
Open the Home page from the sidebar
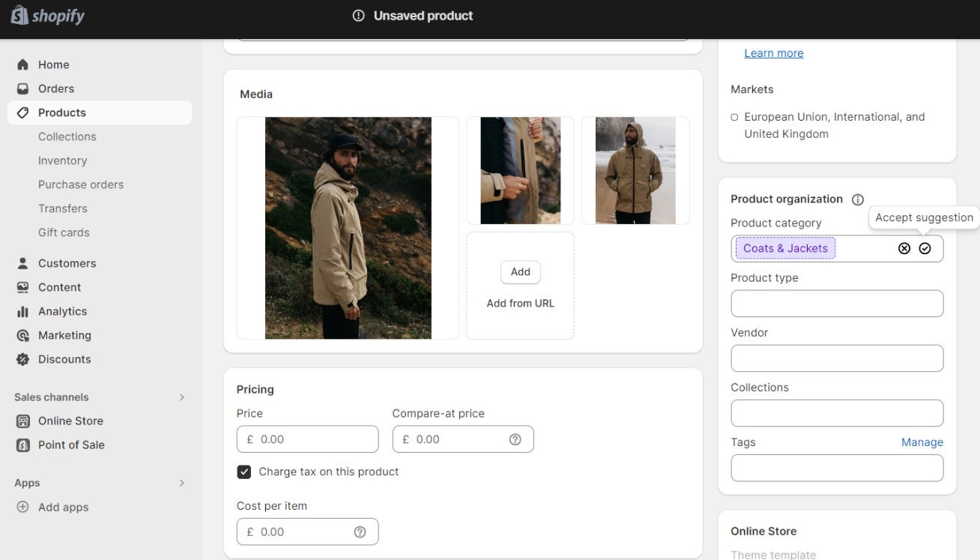click(x=53, y=64)
